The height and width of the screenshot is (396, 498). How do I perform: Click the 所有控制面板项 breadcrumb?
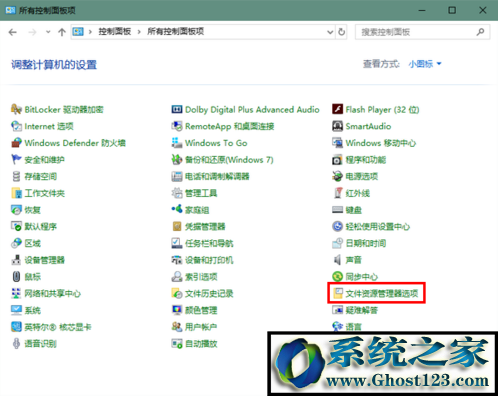click(x=176, y=32)
